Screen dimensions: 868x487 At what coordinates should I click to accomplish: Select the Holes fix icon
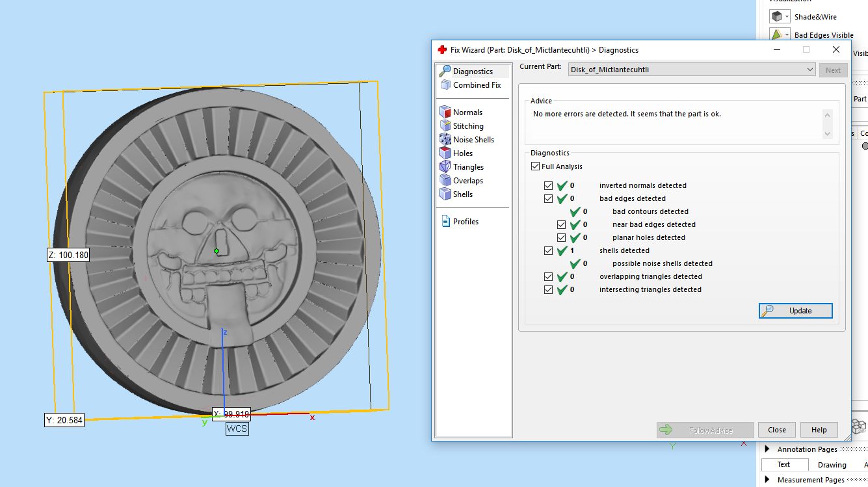click(x=445, y=153)
